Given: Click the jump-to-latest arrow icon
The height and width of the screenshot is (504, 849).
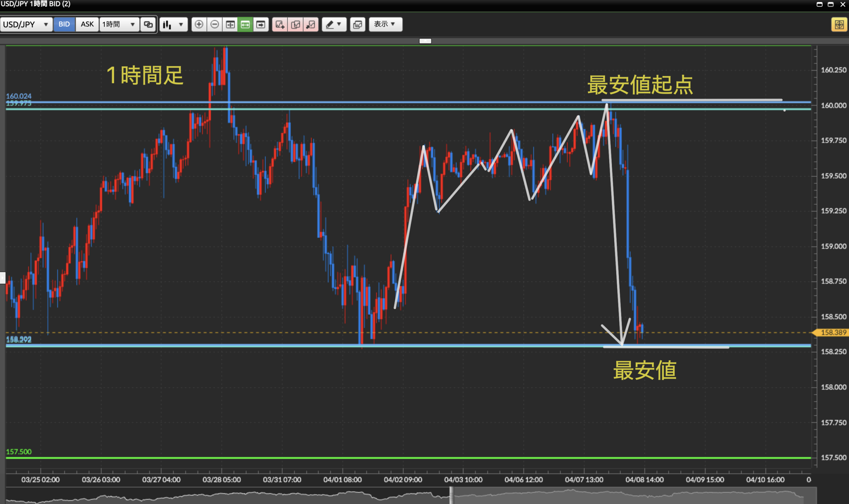Looking at the screenshot, I should coord(260,25).
